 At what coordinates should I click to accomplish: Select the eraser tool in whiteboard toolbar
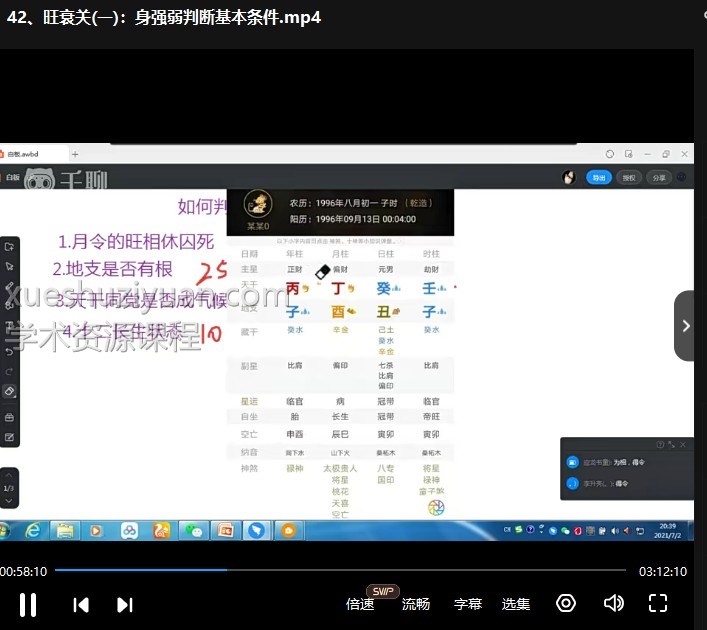point(9,391)
